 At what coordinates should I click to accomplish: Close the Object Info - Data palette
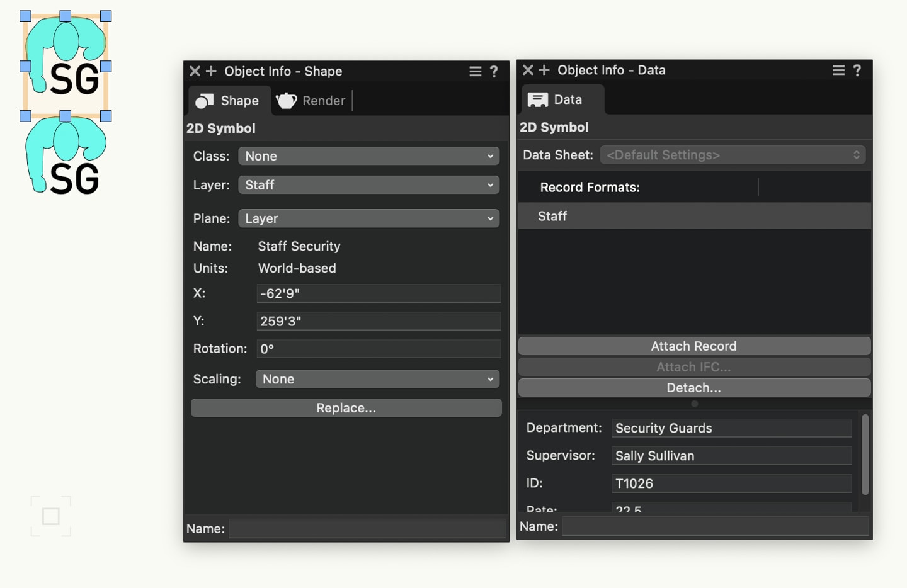(528, 70)
